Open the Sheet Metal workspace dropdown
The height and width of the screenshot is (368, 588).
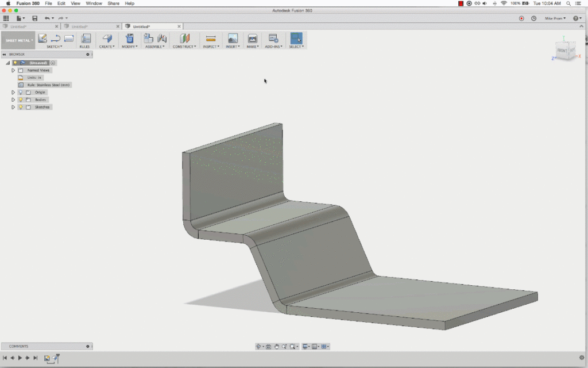18,40
